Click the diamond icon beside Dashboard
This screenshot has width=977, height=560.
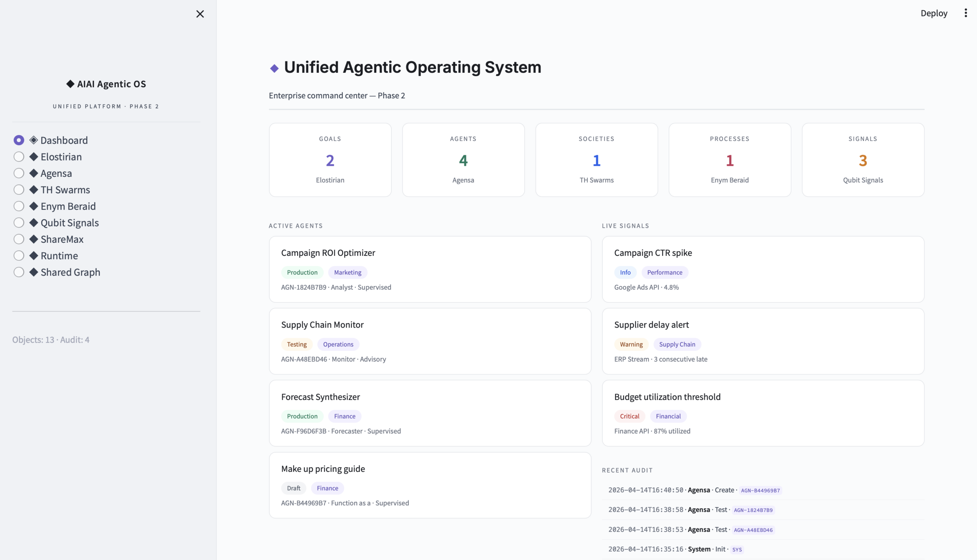pyautogui.click(x=34, y=140)
